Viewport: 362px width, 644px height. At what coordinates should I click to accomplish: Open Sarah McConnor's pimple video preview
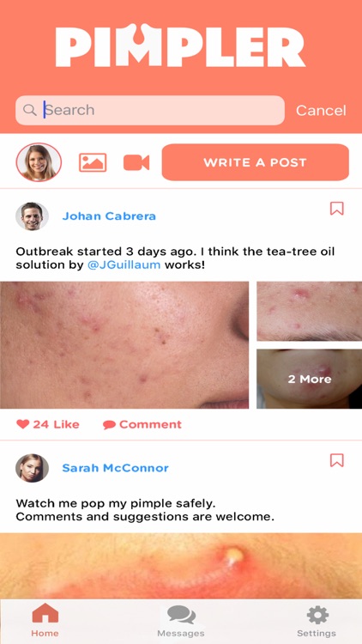click(181, 566)
